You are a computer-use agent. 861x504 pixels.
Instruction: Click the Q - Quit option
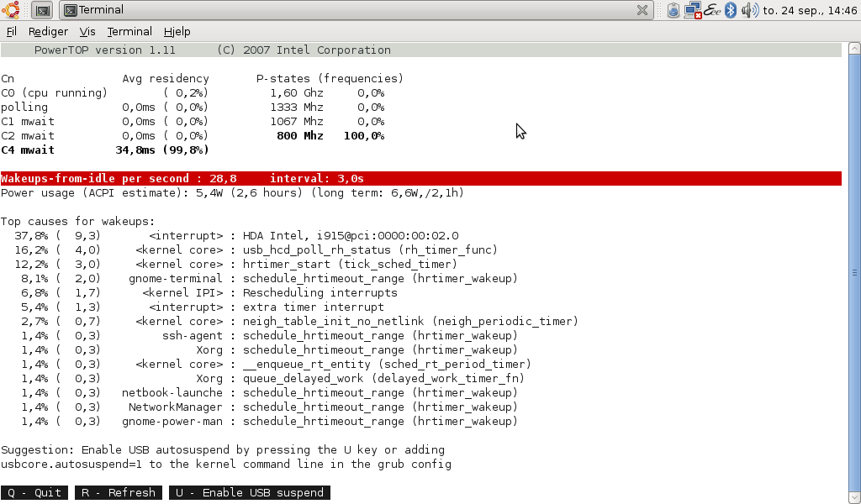coord(34,492)
